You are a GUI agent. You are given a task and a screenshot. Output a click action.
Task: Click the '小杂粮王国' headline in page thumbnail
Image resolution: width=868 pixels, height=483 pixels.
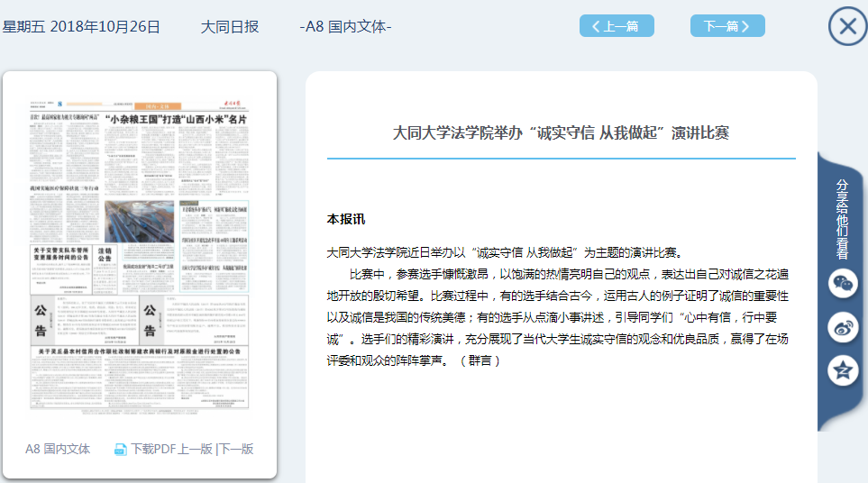[x=176, y=119]
